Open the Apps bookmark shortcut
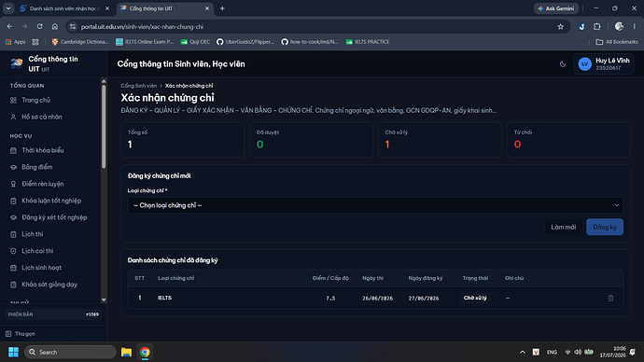644x362 pixels. point(16,42)
